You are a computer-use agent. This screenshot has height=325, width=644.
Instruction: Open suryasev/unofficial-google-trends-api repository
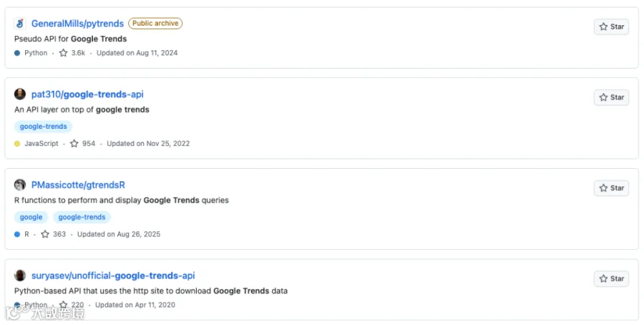click(113, 276)
